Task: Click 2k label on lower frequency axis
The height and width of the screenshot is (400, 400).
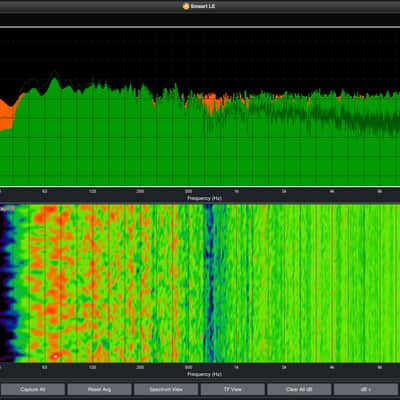Action: [284, 367]
